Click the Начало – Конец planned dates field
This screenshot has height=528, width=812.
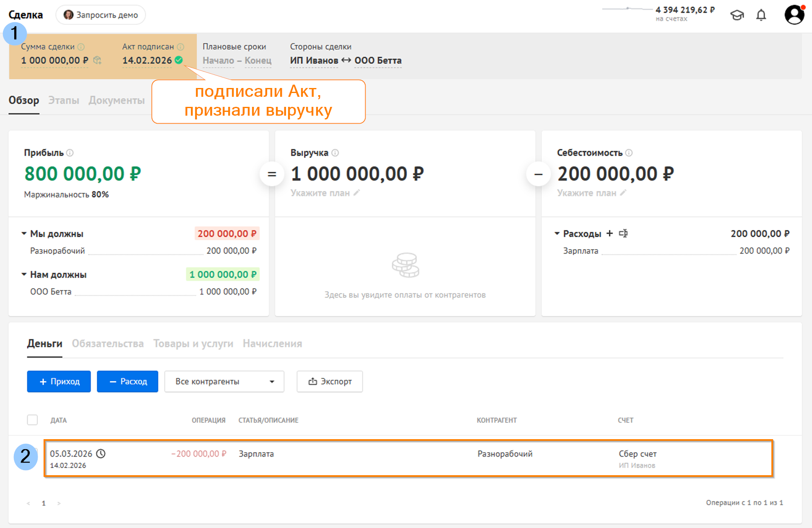click(x=237, y=60)
